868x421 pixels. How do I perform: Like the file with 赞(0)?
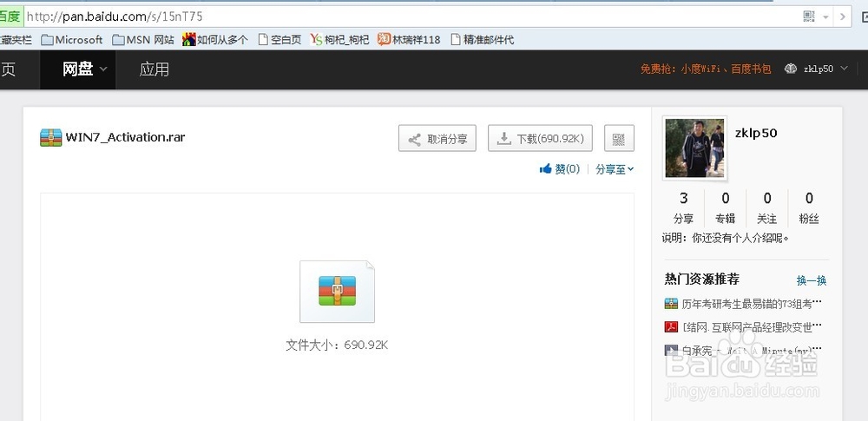tap(560, 169)
